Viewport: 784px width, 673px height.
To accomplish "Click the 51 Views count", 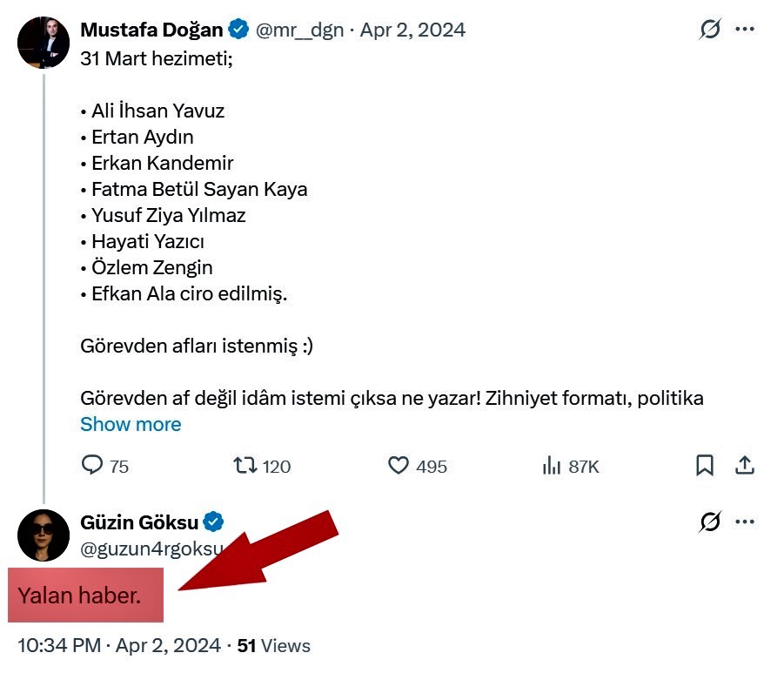I will (273, 646).
